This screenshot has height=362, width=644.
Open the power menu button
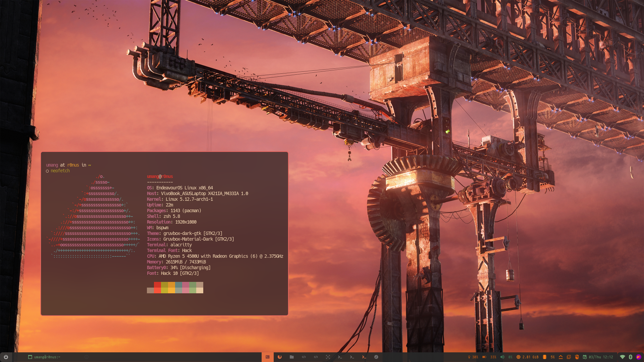coord(6,357)
